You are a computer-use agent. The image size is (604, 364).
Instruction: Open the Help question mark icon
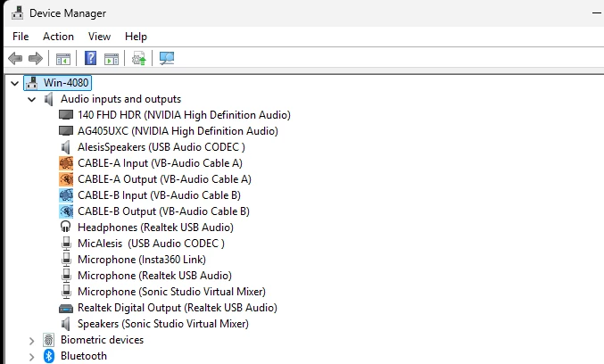[90, 58]
